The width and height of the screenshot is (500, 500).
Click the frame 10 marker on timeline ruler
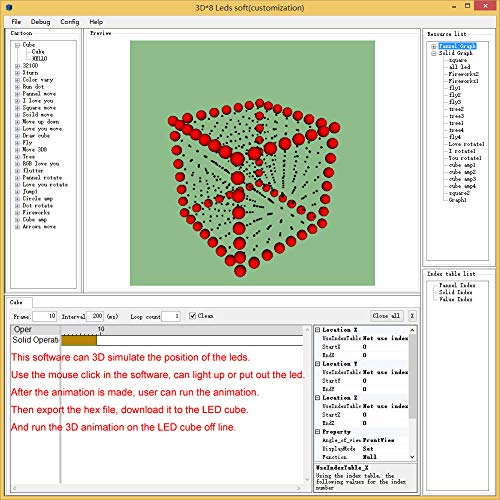101,330
